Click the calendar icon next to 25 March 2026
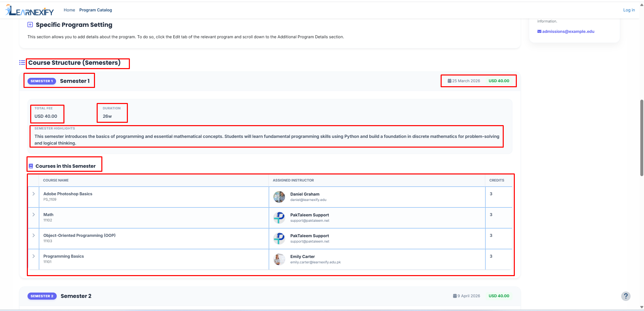Viewport: 644px width, 311px height. pyautogui.click(x=449, y=81)
